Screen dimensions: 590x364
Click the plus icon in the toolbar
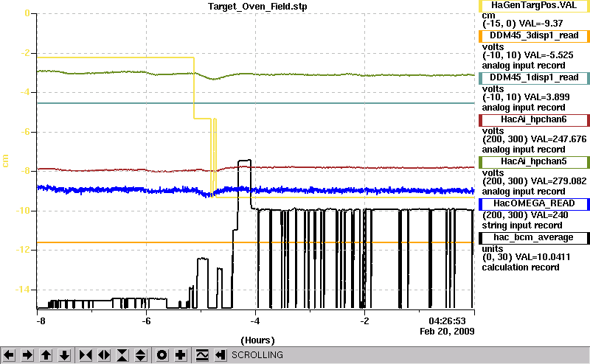181,355
